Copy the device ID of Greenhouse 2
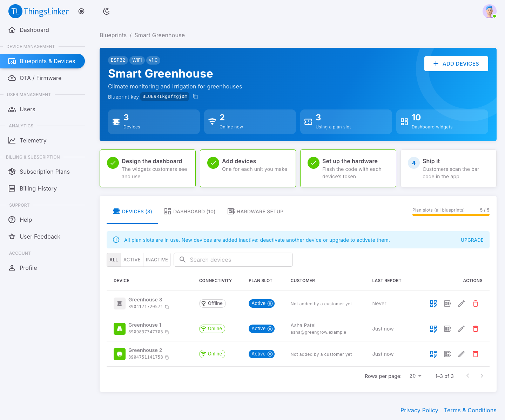 tap(167, 358)
